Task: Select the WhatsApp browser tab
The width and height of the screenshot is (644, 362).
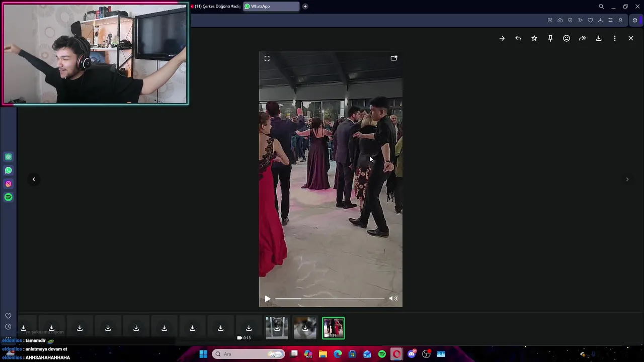Action: (271, 7)
